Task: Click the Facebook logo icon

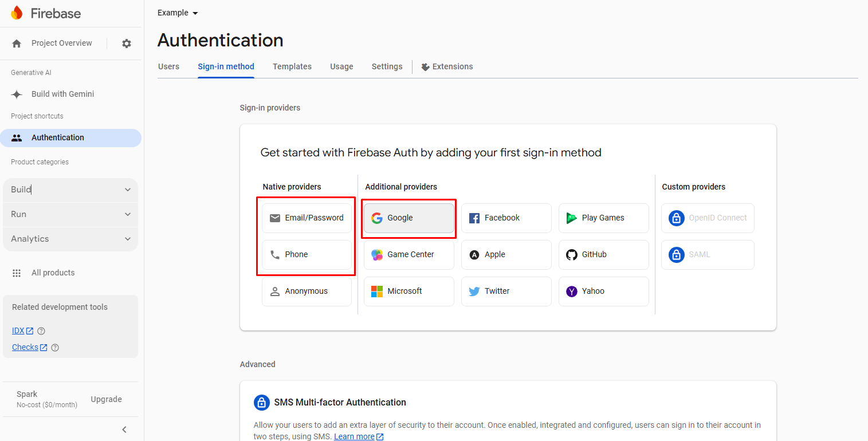Action: [474, 218]
